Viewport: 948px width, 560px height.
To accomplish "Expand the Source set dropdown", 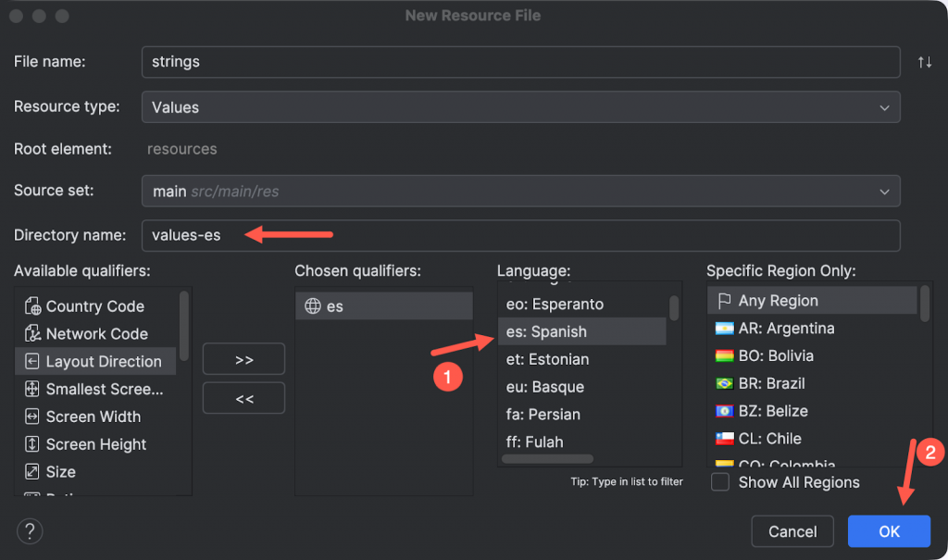I will point(520,192).
